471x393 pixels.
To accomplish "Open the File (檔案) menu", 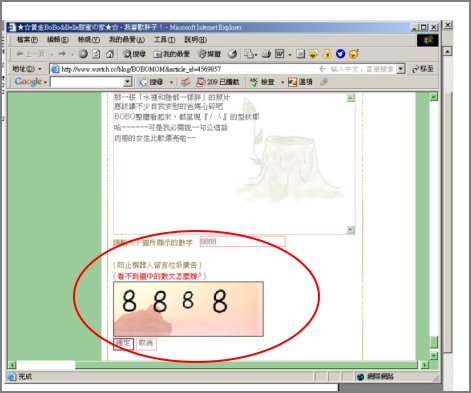I will pos(27,40).
